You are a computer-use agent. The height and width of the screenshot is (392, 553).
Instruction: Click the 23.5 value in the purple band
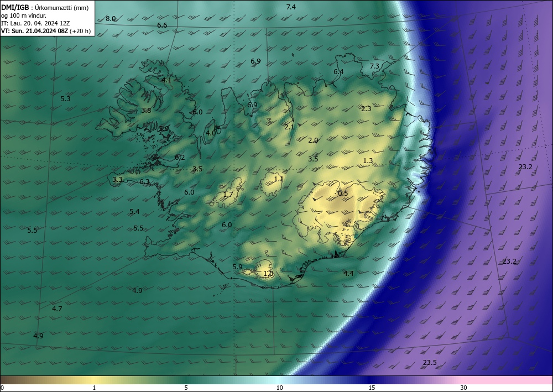click(x=430, y=362)
